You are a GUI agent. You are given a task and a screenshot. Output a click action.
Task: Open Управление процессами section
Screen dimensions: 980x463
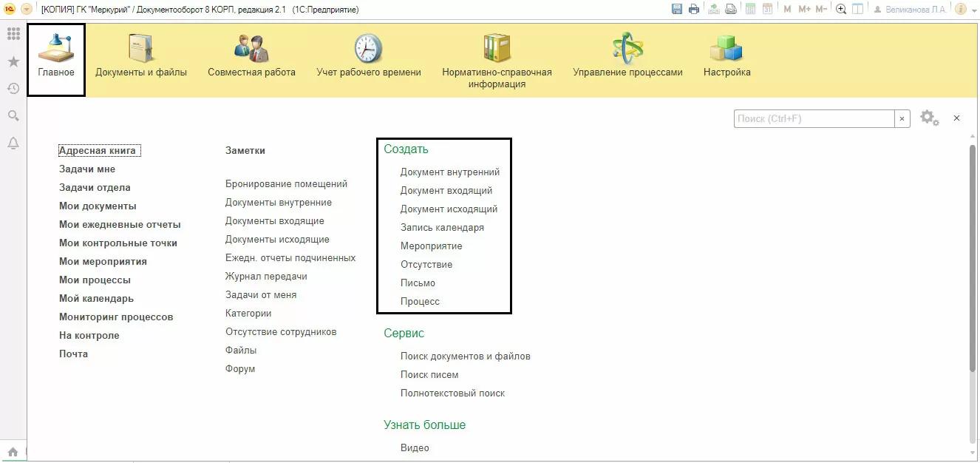[x=627, y=57]
